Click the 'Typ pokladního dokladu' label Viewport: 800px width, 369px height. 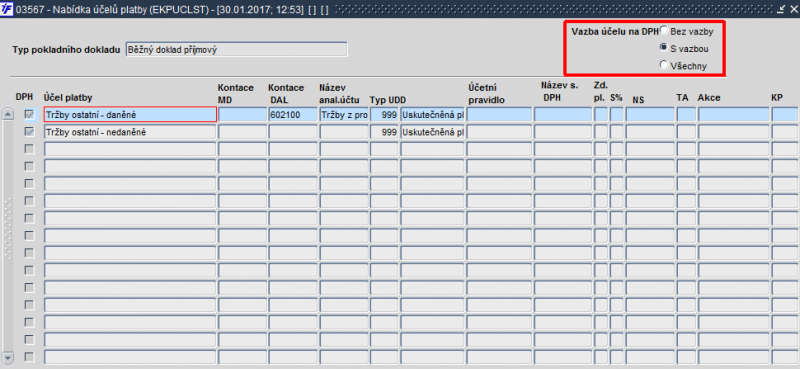pos(66,50)
